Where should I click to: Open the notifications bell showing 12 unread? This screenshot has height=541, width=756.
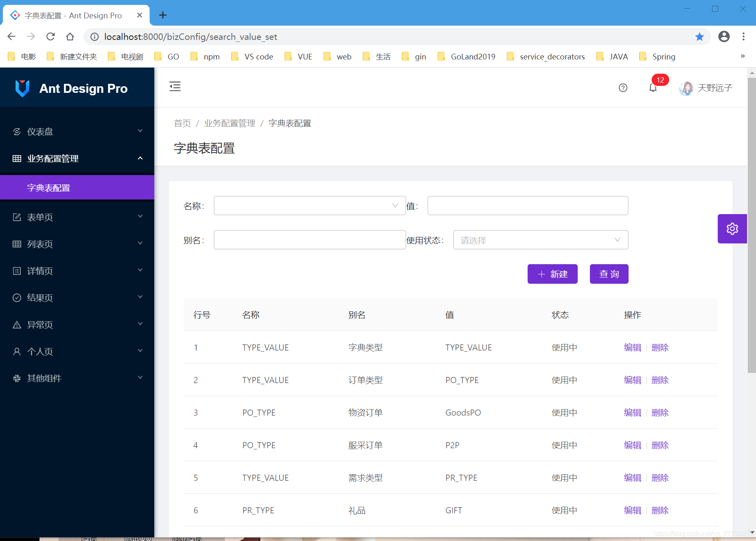pos(653,88)
